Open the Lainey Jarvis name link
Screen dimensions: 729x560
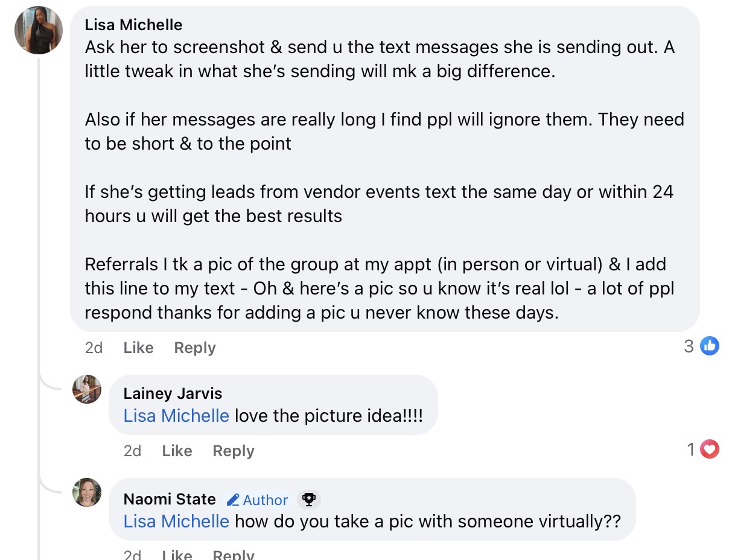[x=173, y=393]
